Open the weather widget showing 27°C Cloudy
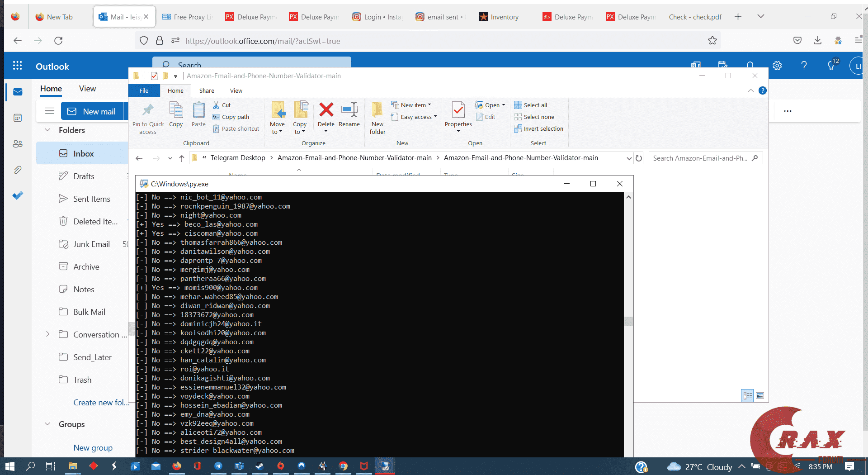This screenshot has height=475, width=868. coord(700,466)
